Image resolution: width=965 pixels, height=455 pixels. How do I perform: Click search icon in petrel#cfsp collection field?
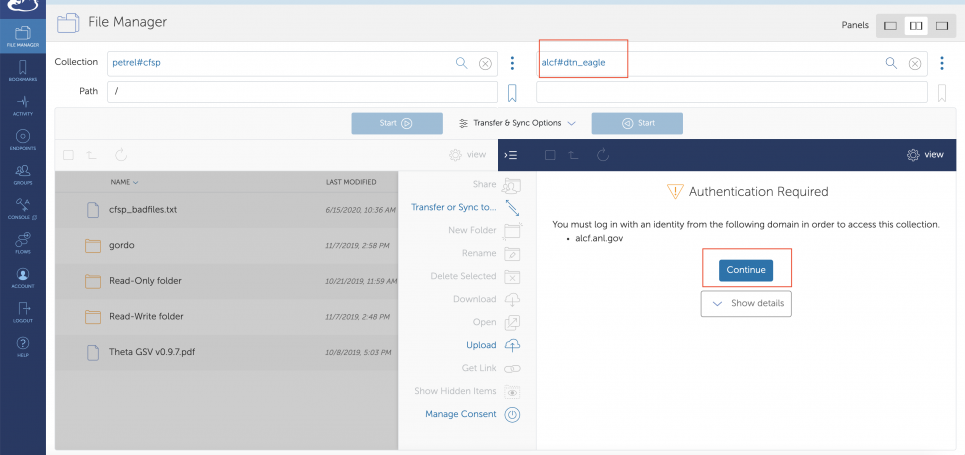point(461,63)
